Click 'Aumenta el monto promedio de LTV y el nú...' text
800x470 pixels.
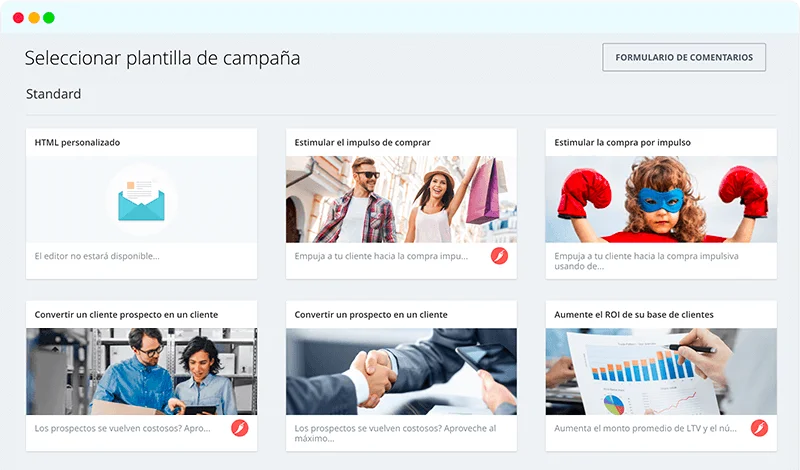(x=645, y=428)
